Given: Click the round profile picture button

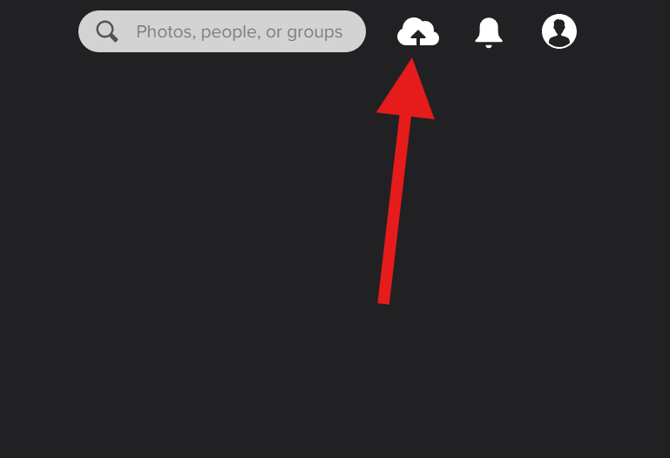Looking at the screenshot, I should 559,31.
